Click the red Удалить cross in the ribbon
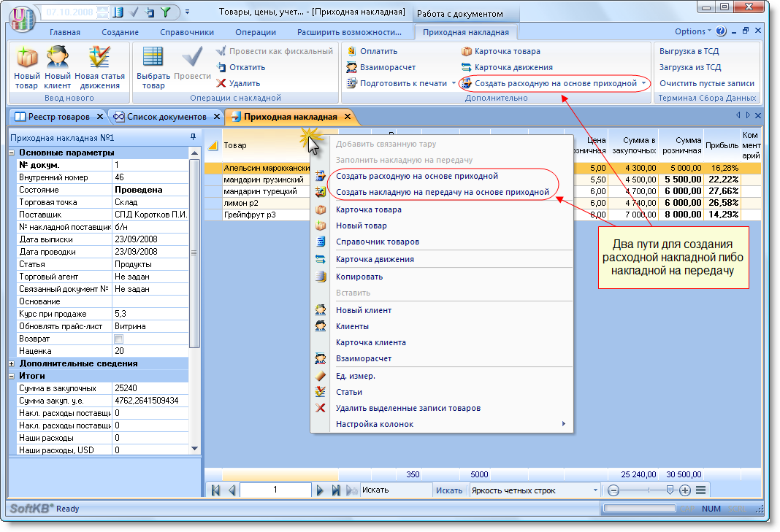The image size is (780, 532). pos(221,83)
